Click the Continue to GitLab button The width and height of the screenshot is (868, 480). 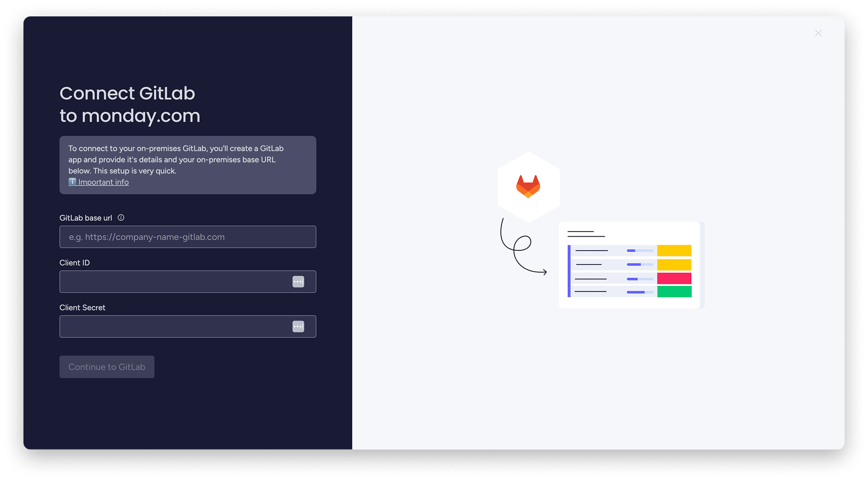tap(107, 367)
